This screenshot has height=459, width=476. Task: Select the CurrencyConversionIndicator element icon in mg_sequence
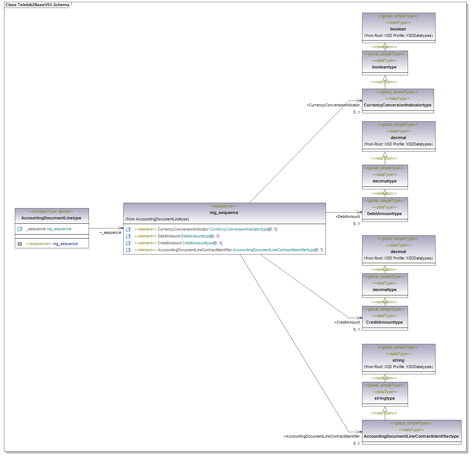(128, 230)
